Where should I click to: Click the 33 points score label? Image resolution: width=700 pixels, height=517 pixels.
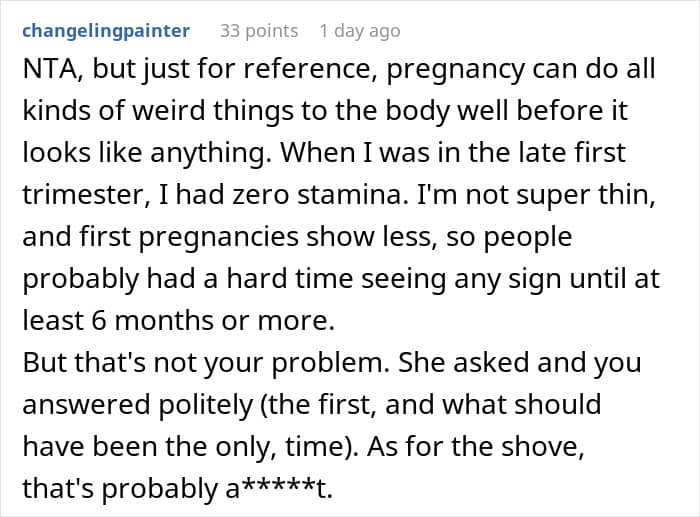259,31
